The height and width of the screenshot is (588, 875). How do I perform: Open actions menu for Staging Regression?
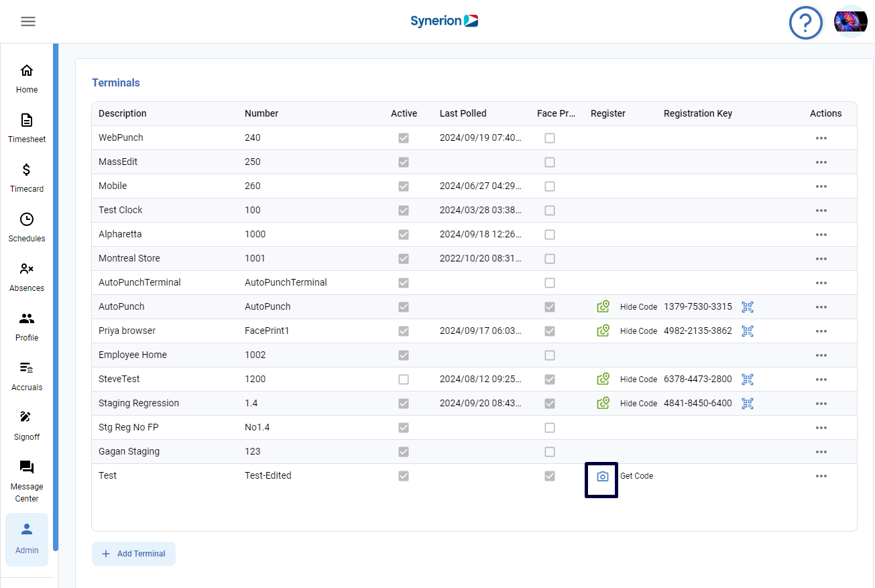pos(821,404)
